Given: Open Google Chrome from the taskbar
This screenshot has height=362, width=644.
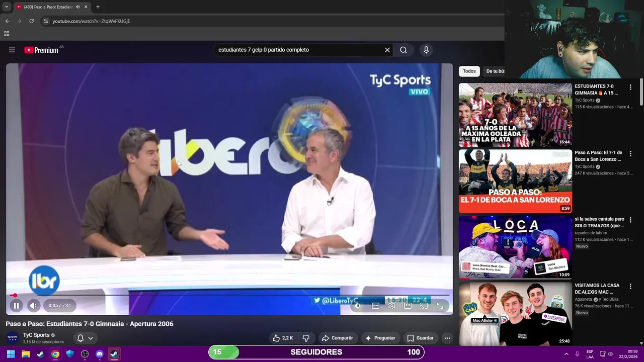Looking at the screenshot, I should (55, 354).
